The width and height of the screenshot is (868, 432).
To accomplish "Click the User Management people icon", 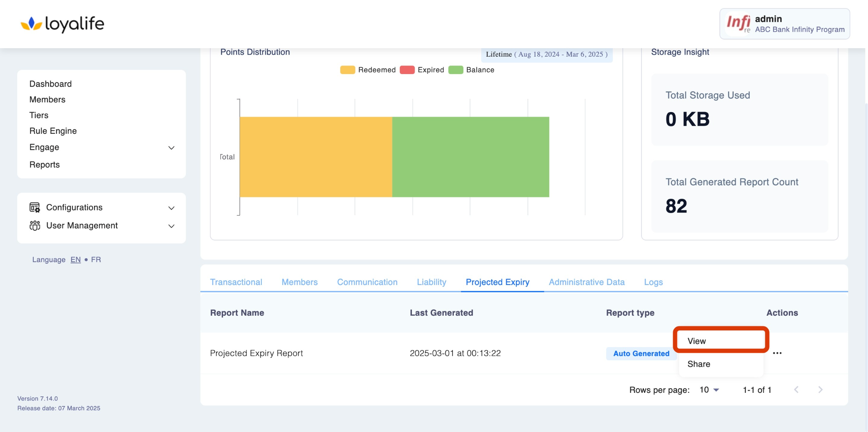I will [35, 226].
